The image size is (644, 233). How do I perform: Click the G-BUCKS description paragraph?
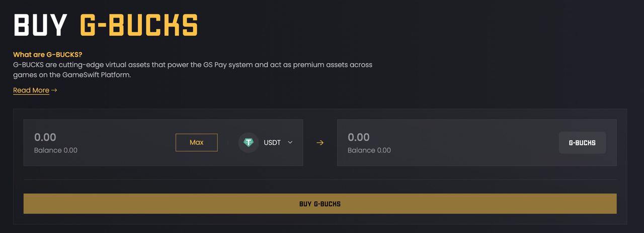pyautogui.click(x=193, y=70)
